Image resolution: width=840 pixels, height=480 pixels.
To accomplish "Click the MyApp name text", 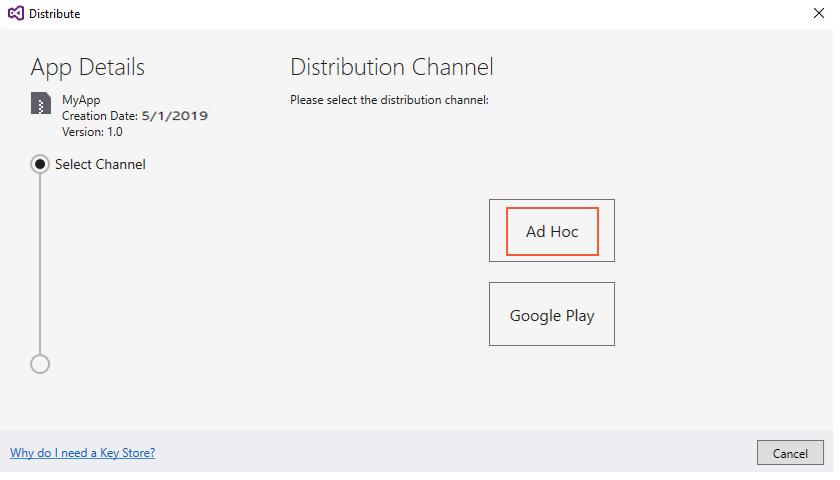I will (81, 100).
